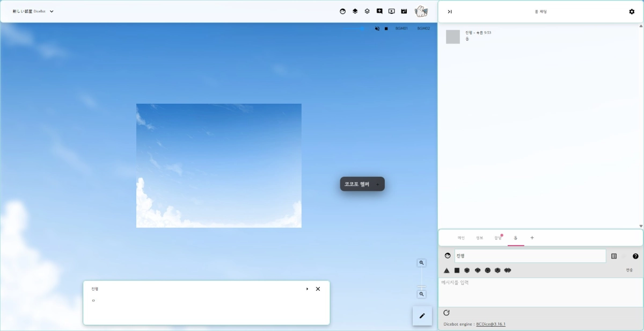
Task: Open the scene cut panel (clapper icon)
Action: [x=404, y=11]
